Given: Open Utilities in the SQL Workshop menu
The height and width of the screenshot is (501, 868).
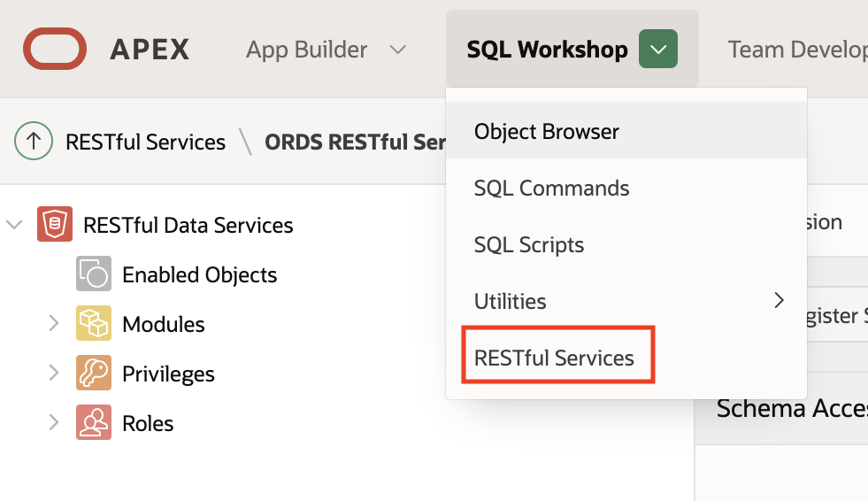Looking at the screenshot, I should pyautogui.click(x=626, y=301).
